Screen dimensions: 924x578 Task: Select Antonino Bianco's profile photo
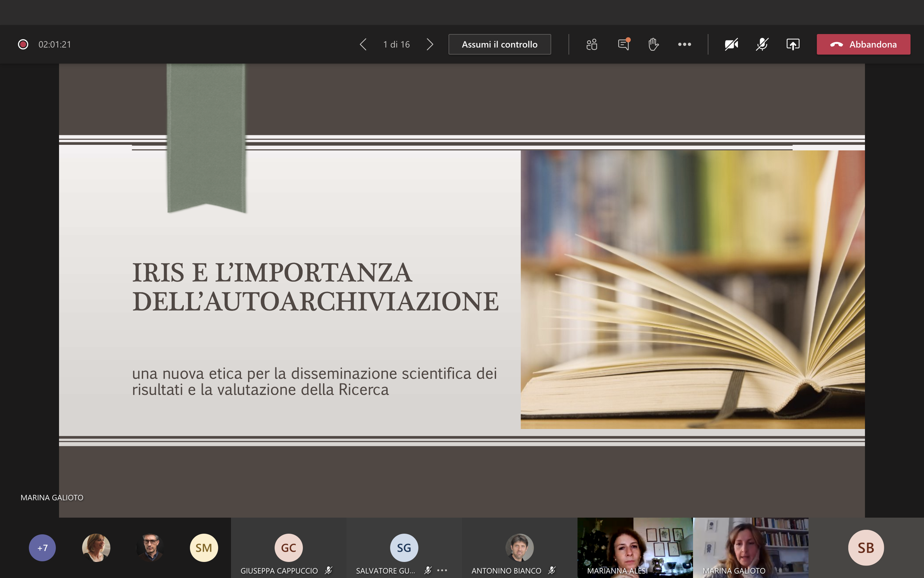(519, 548)
